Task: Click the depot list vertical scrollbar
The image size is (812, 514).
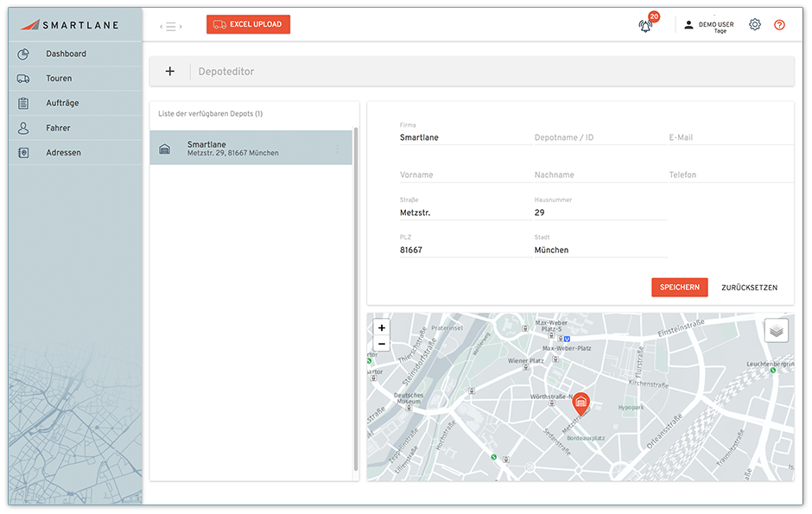Action: click(x=356, y=299)
